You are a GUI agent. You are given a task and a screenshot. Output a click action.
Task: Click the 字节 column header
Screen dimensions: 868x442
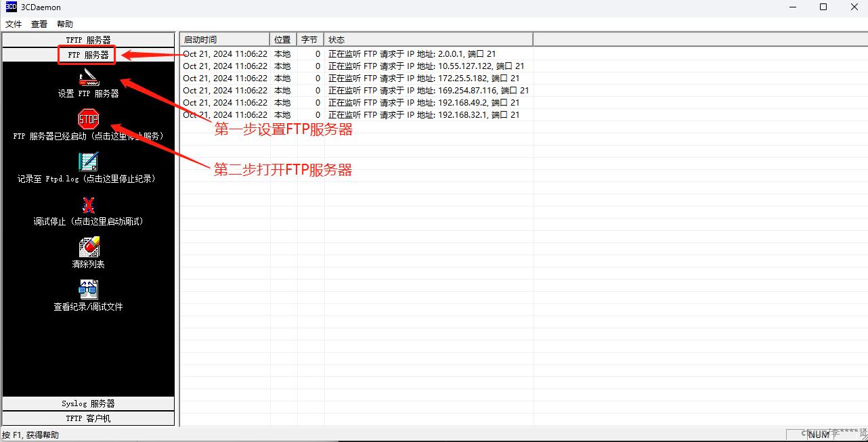point(311,40)
